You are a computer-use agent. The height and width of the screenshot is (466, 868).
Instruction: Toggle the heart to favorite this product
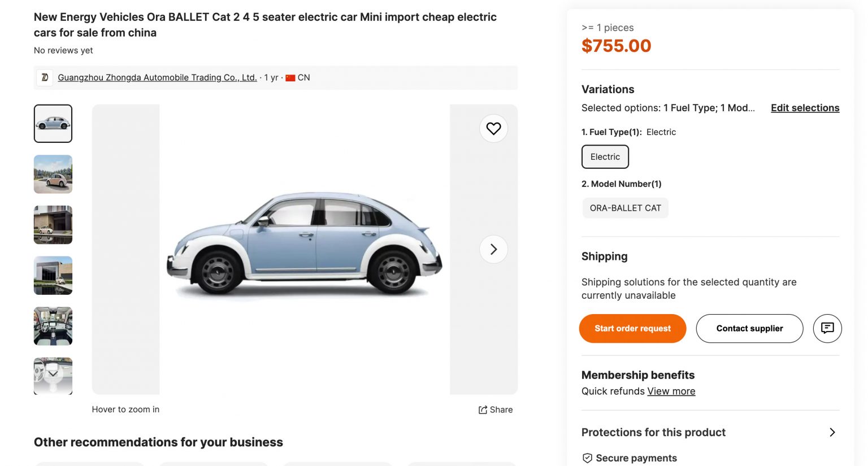coord(493,128)
